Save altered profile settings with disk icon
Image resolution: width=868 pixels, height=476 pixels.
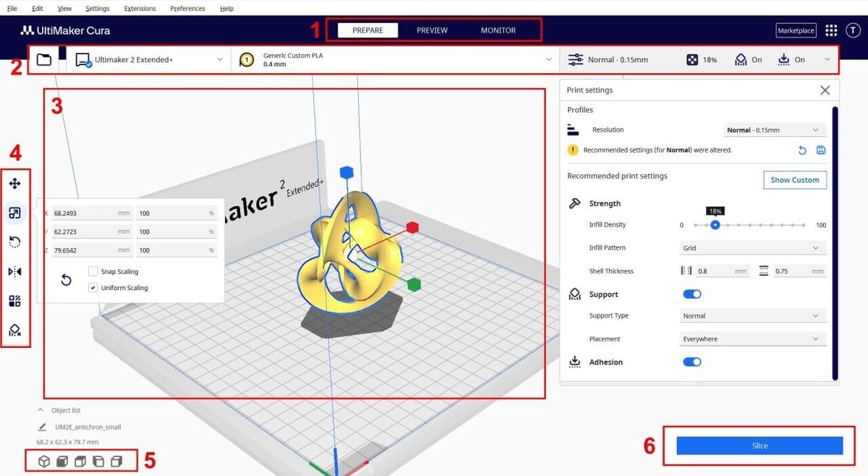pos(820,150)
